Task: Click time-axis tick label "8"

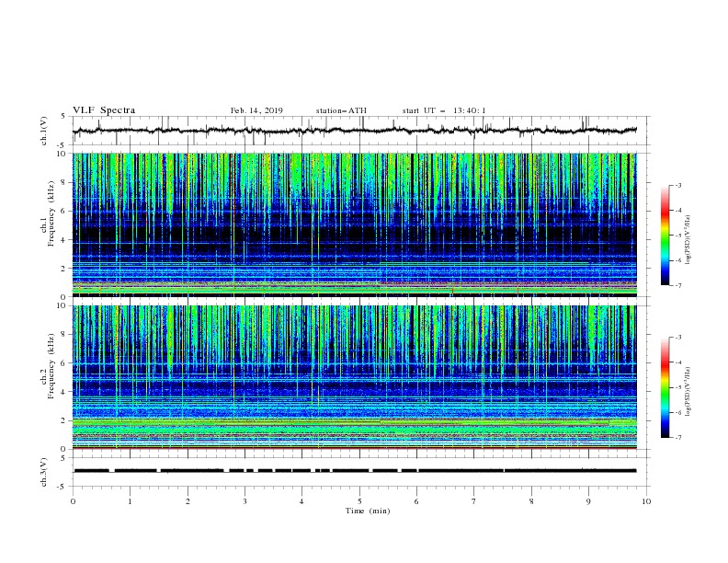Action: [x=531, y=501]
